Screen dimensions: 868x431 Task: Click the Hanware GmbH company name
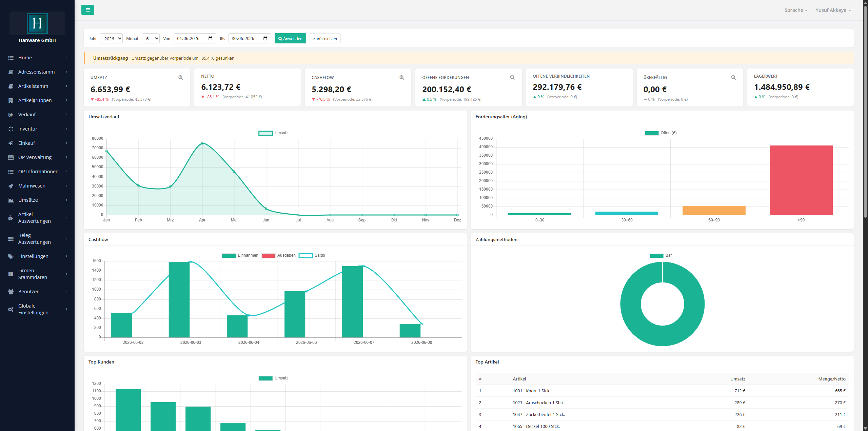click(37, 40)
